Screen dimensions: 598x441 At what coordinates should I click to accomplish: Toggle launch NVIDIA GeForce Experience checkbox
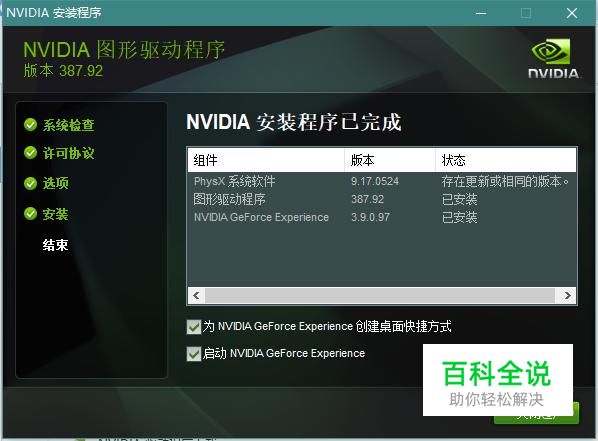pos(194,354)
